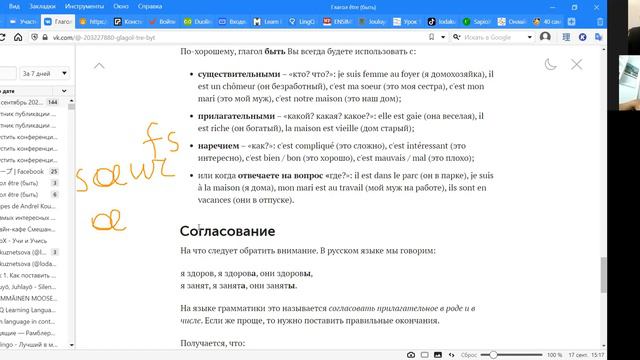Open history entry language in cont...

click(29, 322)
